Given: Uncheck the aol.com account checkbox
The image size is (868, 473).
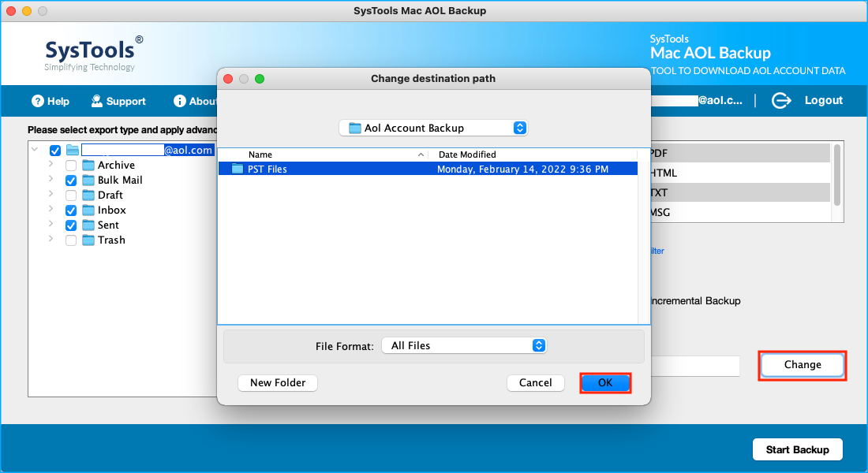Looking at the screenshot, I should pos(55,151).
